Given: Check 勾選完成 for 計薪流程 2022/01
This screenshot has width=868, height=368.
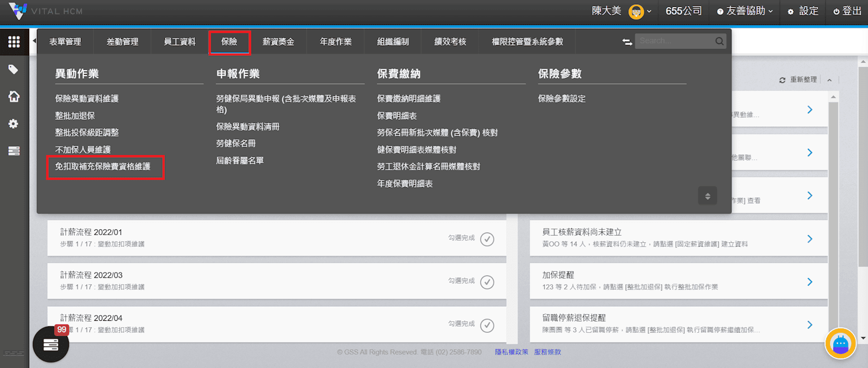Looking at the screenshot, I should (x=487, y=239).
